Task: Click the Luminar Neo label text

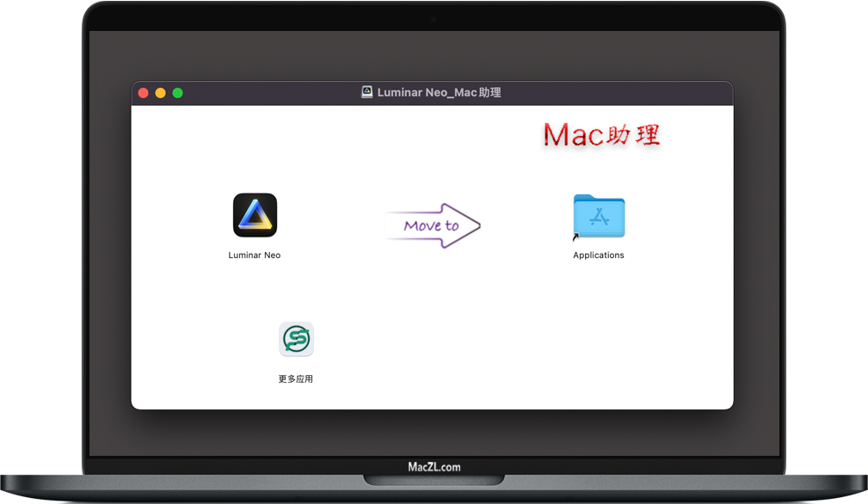Action: coord(255,255)
